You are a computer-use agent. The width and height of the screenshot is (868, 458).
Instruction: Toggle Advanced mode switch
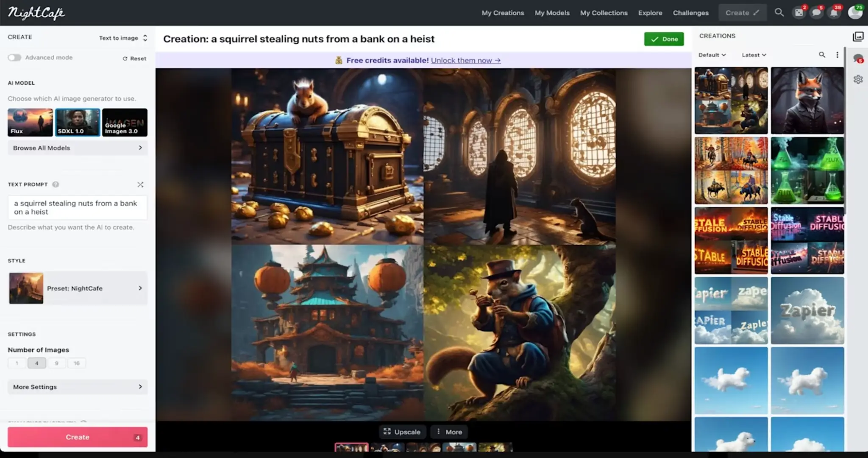(x=14, y=57)
